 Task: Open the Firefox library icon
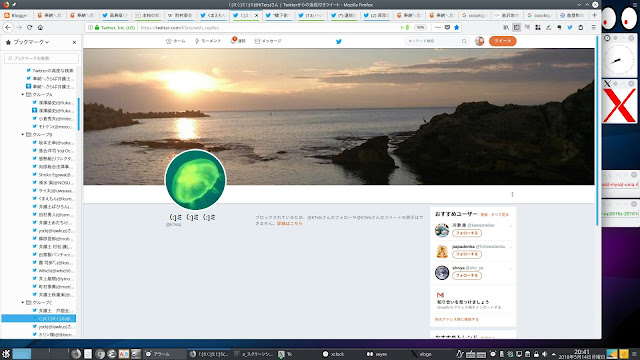click(506, 27)
